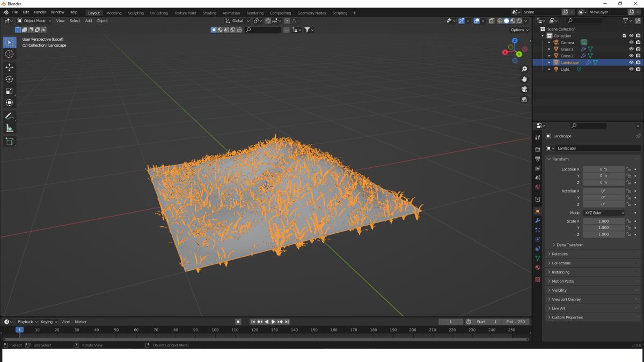Disable Camera in renders
This screenshot has width=644, height=362.
pos(638,42)
